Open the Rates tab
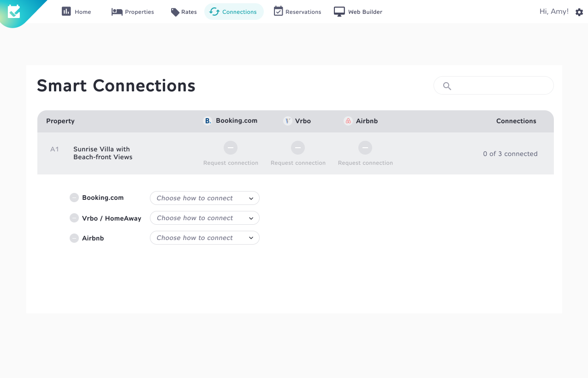 (x=184, y=12)
